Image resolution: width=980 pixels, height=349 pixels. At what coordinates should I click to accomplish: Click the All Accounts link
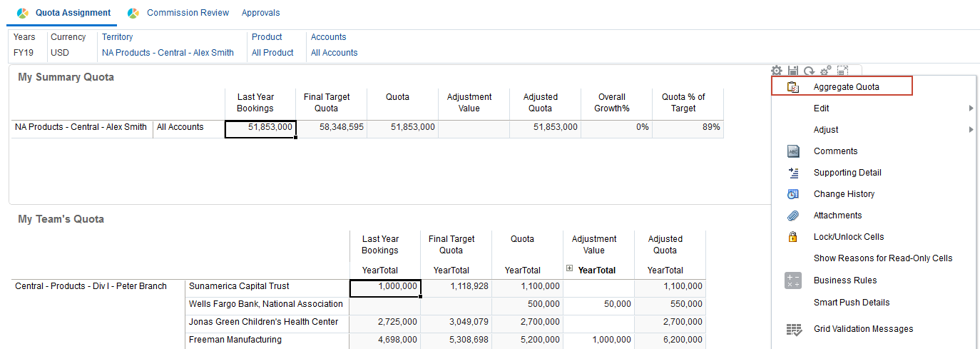pos(334,53)
